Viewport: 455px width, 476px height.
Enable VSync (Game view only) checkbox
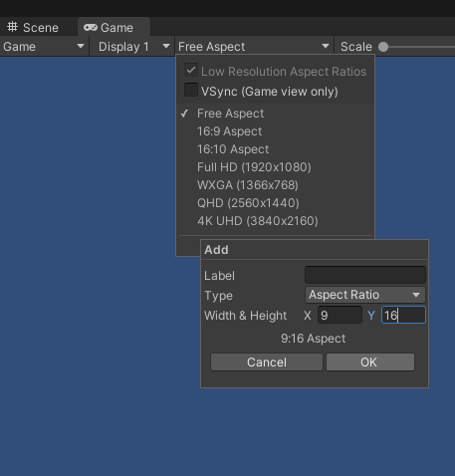click(191, 90)
